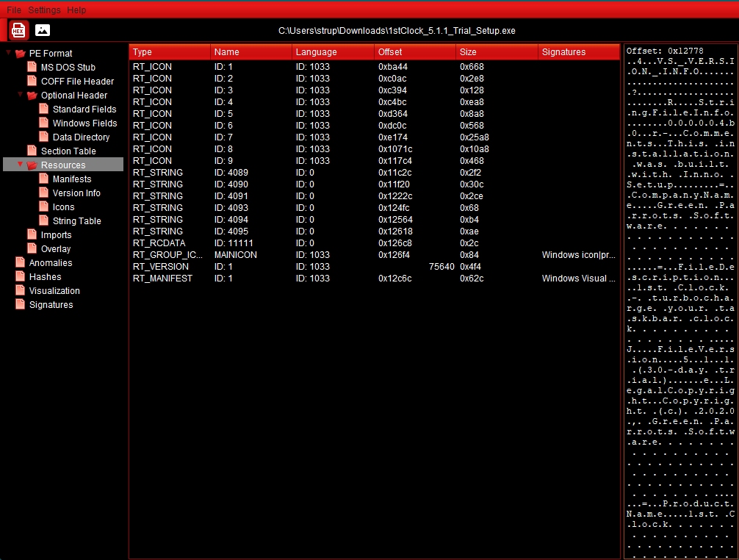Click the Section Table file icon
Viewport: 739px width, 560px height.
(x=32, y=151)
